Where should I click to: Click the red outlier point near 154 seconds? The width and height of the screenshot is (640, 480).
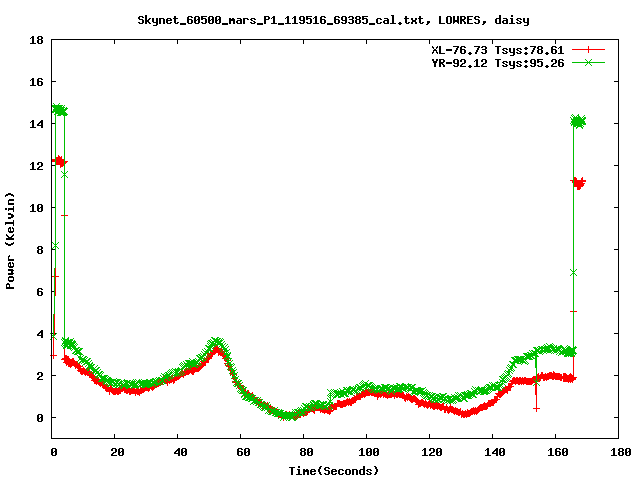536,409
